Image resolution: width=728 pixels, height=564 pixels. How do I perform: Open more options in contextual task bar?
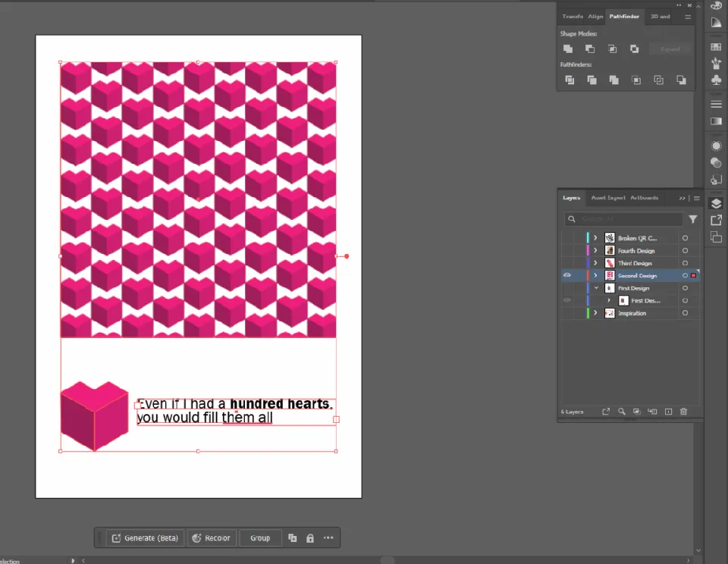(x=328, y=538)
